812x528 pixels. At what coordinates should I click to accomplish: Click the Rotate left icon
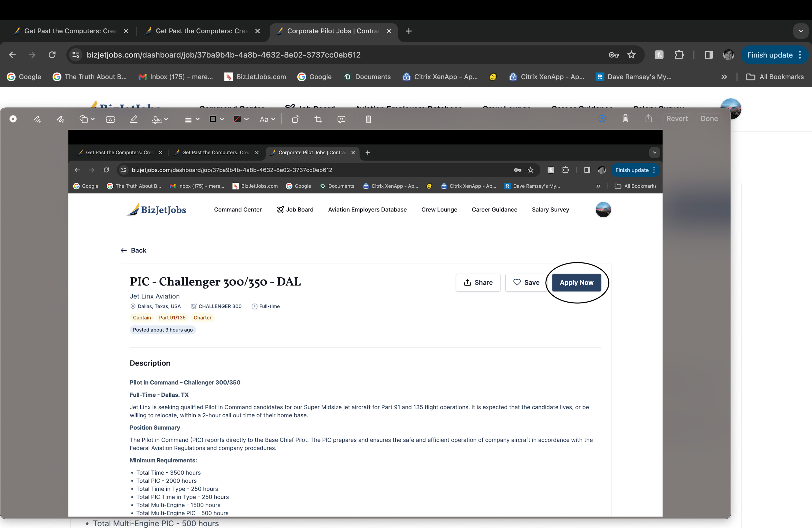295,119
